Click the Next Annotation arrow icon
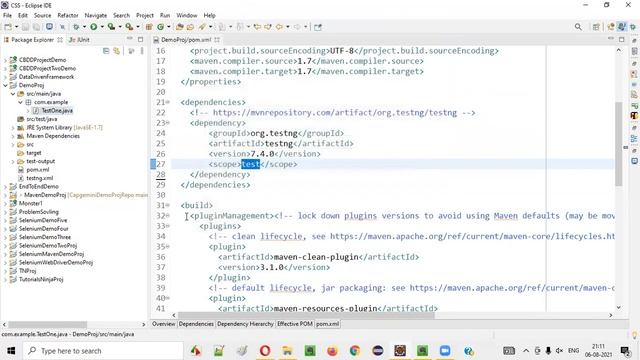Image resolution: width=640 pixels, height=360 pixels. tap(222, 27)
